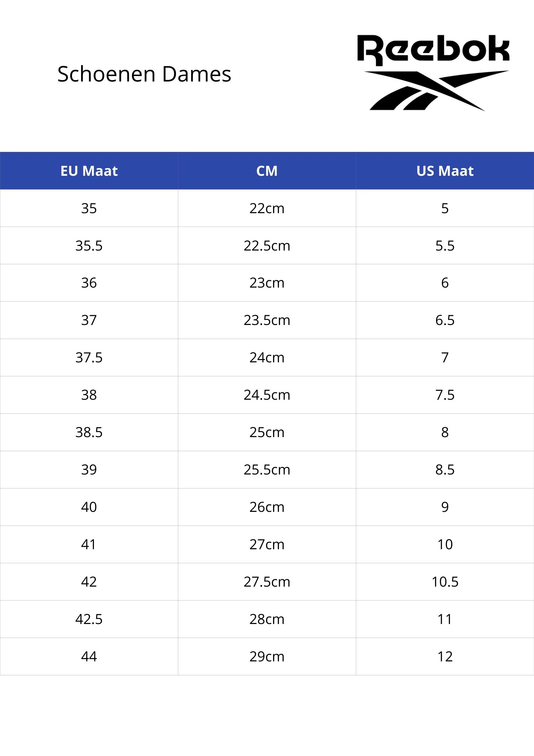Select the EU Maat column header
This screenshot has height=756, width=534.
point(89,171)
